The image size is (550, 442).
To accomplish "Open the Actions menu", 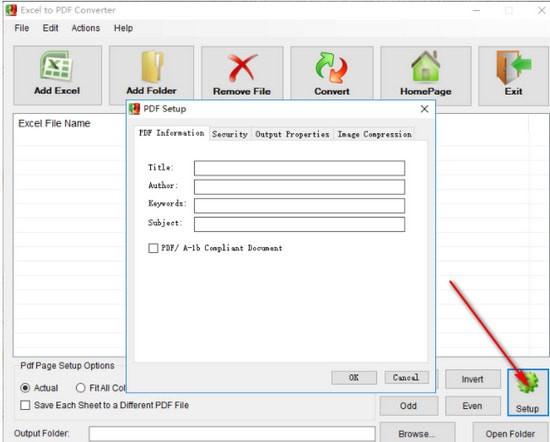I will click(86, 28).
